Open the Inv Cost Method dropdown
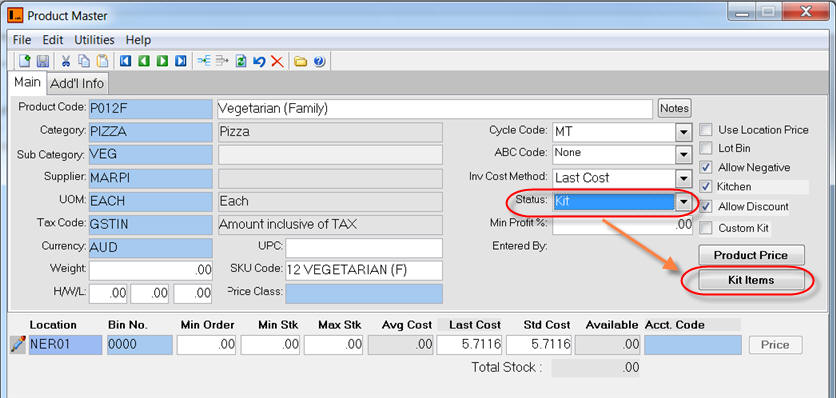Screen dimensions: 836x398 coord(683,178)
